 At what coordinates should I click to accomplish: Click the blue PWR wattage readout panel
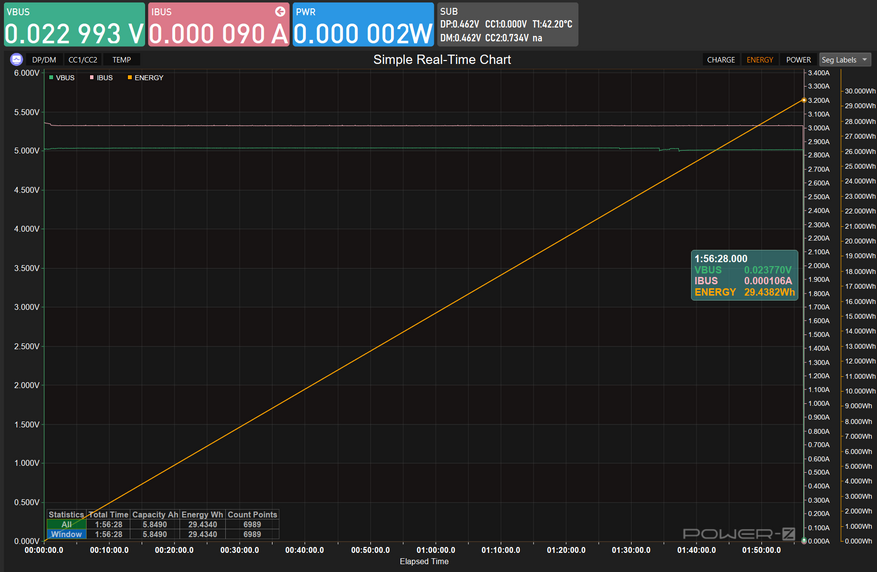[x=363, y=25]
